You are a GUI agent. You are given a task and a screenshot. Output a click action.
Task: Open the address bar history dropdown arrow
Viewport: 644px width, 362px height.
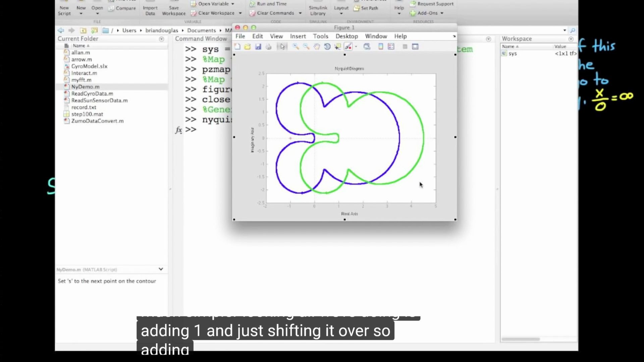coord(565,30)
